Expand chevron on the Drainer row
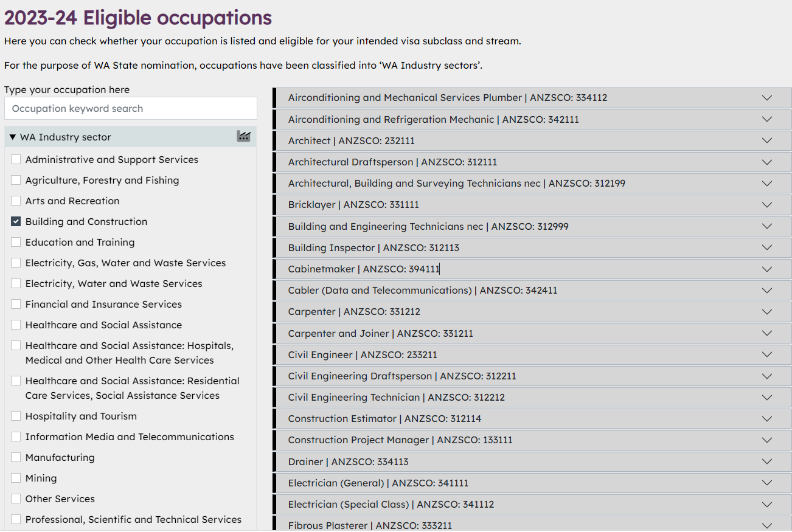This screenshot has width=792, height=532. tap(766, 461)
